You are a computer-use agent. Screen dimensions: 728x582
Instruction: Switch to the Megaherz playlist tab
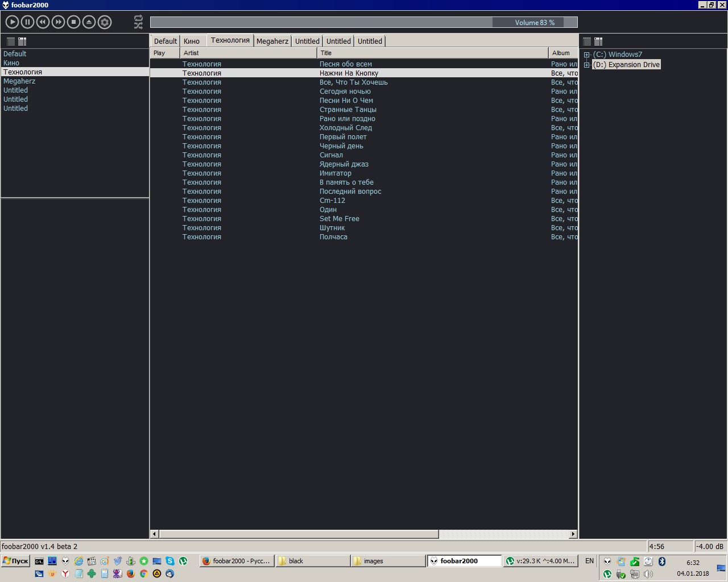tap(272, 41)
